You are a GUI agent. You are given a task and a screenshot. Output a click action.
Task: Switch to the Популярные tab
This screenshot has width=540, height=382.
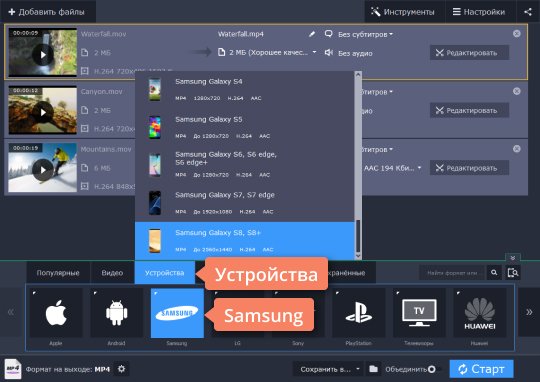[x=58, y=273]
